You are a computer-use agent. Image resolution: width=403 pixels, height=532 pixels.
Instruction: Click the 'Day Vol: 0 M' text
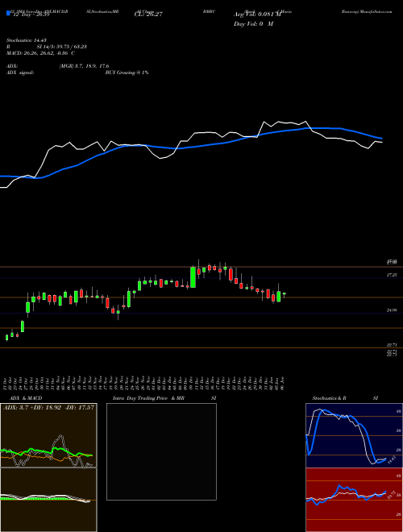click(x=253, y=24)
